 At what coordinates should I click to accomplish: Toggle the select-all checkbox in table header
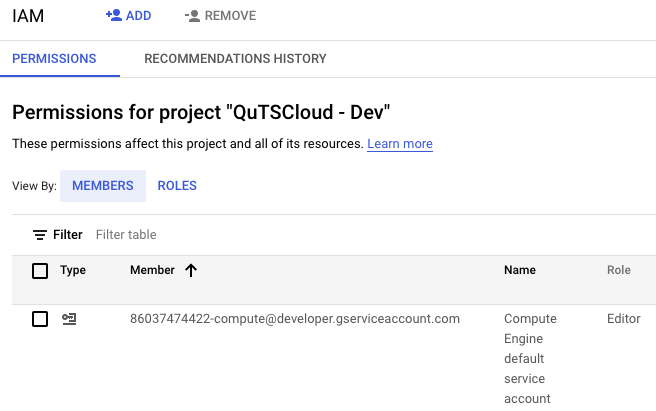[x=40, y=271]
